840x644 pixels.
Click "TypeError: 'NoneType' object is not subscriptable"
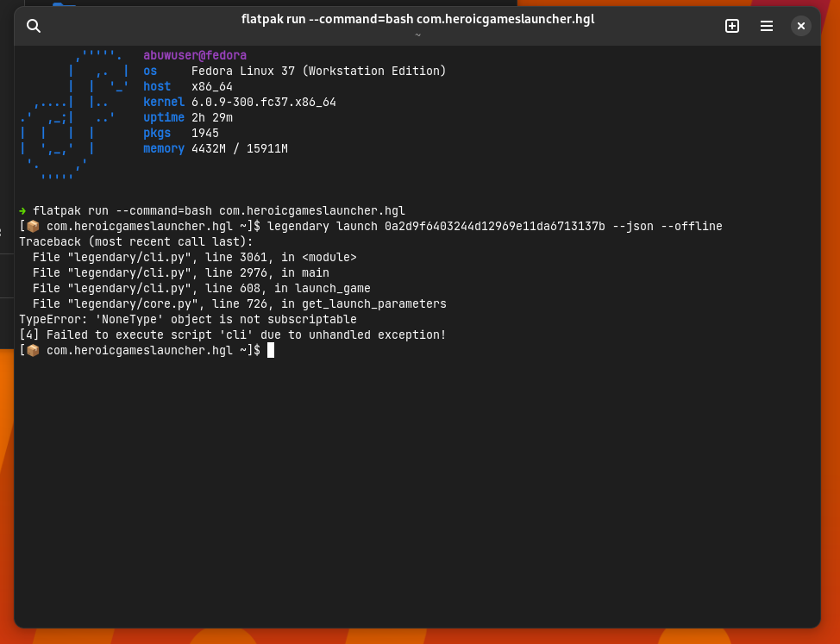188,320
